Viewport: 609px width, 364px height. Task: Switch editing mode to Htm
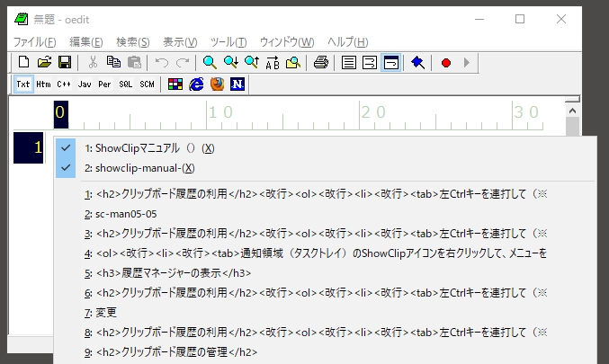click(43, 84)
